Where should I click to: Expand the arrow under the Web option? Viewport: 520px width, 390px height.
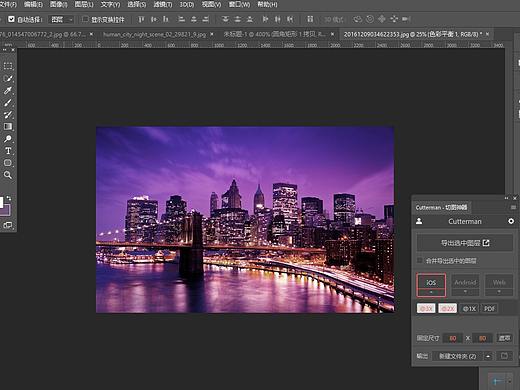[x=499, y=292]
